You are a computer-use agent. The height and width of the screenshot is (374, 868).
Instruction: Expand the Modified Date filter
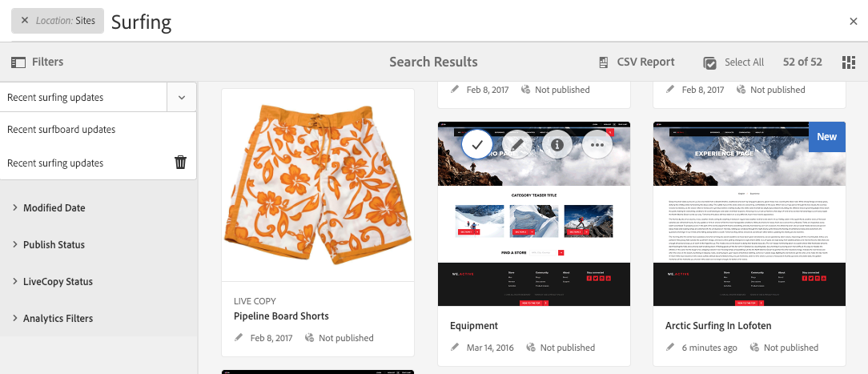point(49,208)
